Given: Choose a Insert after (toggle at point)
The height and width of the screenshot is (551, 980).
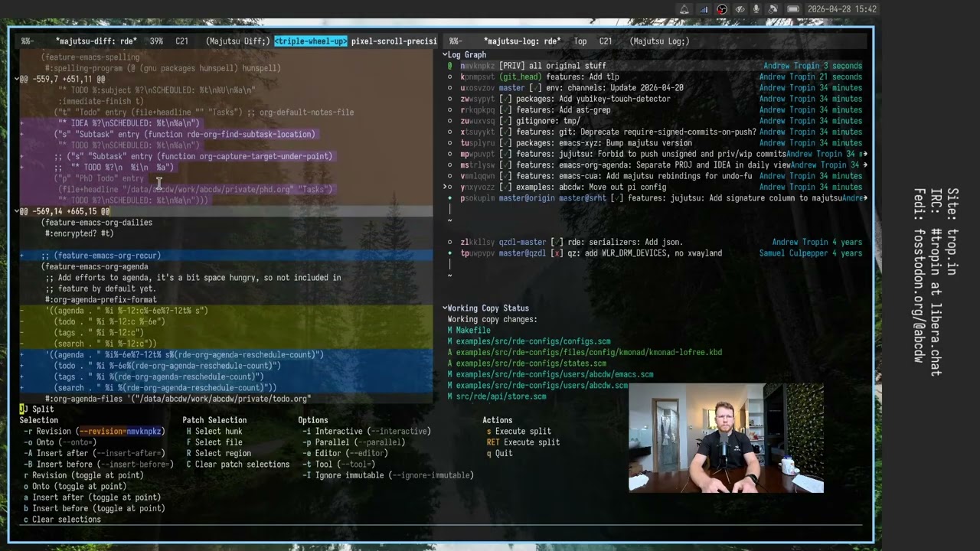Looking at the screenshot, I should point(92,497).
